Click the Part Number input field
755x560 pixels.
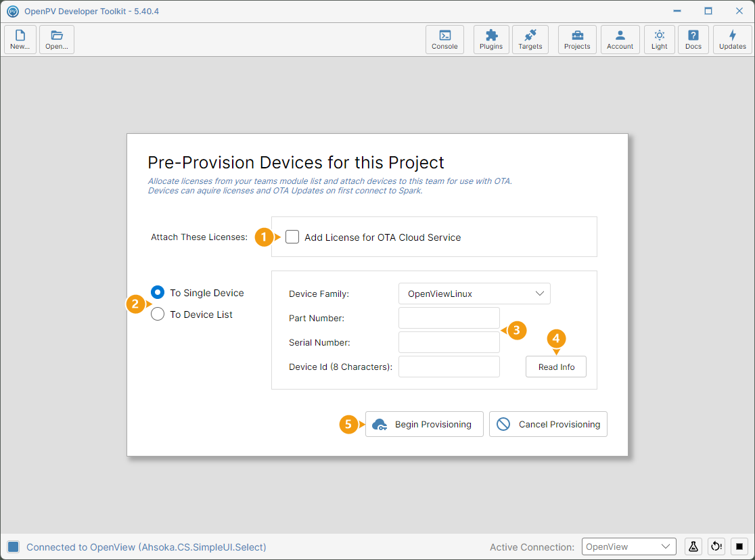[x=449, y=318]
